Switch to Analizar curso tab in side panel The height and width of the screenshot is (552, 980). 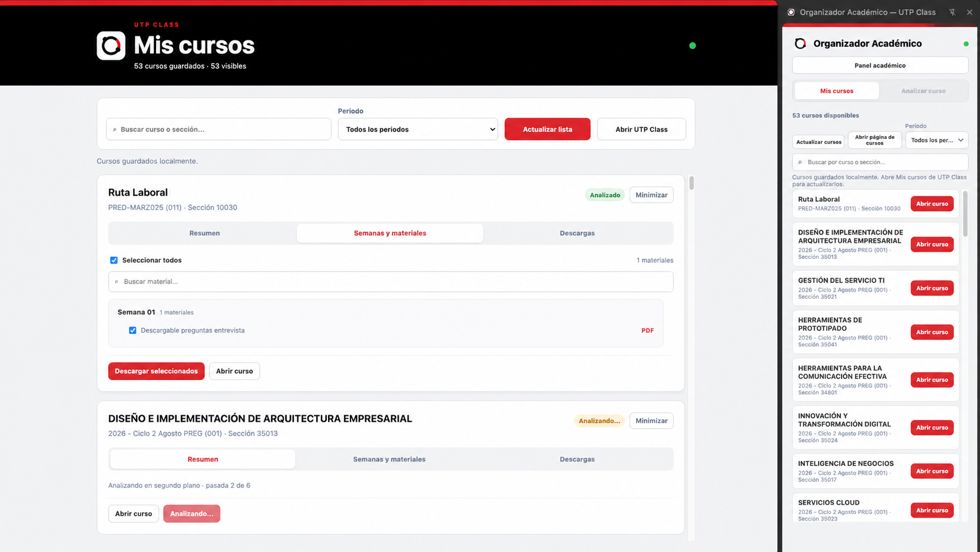point(924,91)
